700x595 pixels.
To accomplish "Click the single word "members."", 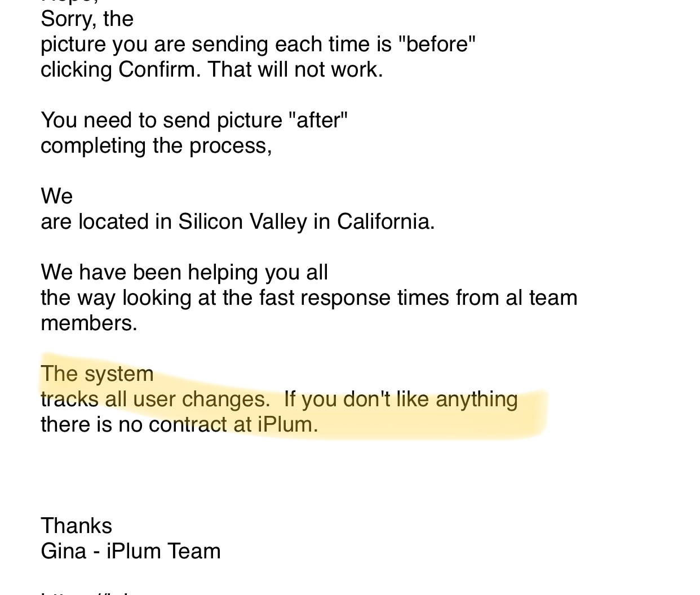I will (89, 323).
